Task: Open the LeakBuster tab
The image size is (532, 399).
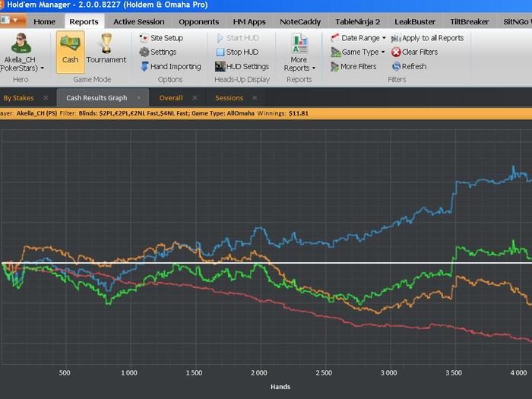Action: pos(415,22)
